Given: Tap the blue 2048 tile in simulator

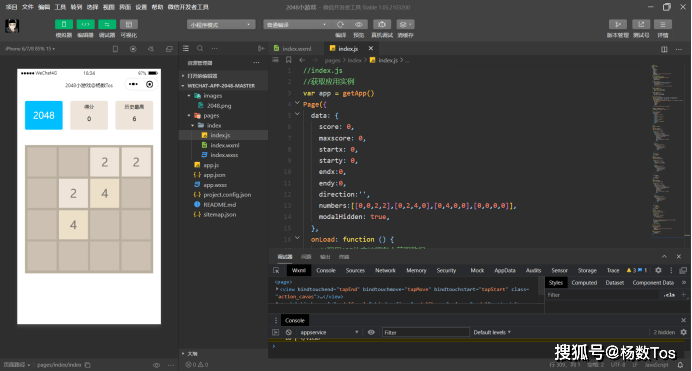Looking at the screenshot, I should pos(44,115).
